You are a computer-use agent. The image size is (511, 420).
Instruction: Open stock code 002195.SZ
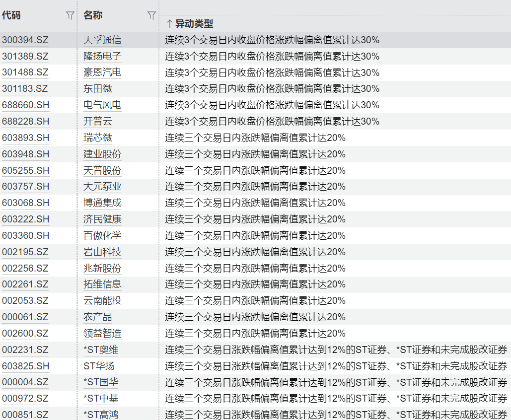click(x=25, y=252)
